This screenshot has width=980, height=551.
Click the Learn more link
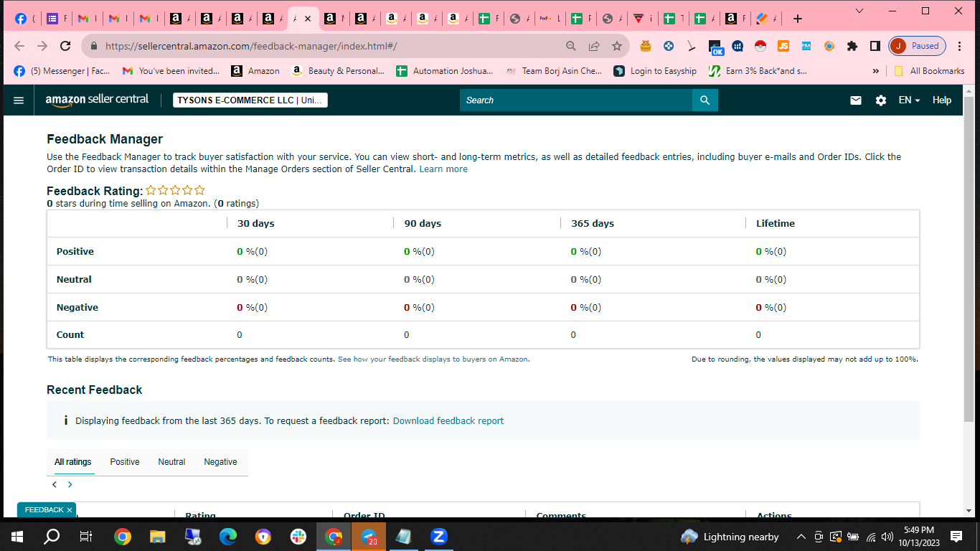(443, 169)
